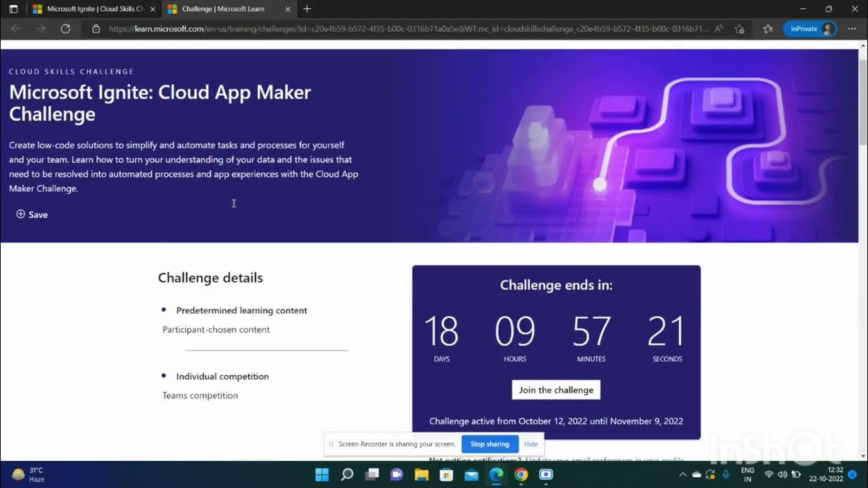The image size is (868, 488).
Task: Open the notification center badge
Action: [x=852, y=474]
